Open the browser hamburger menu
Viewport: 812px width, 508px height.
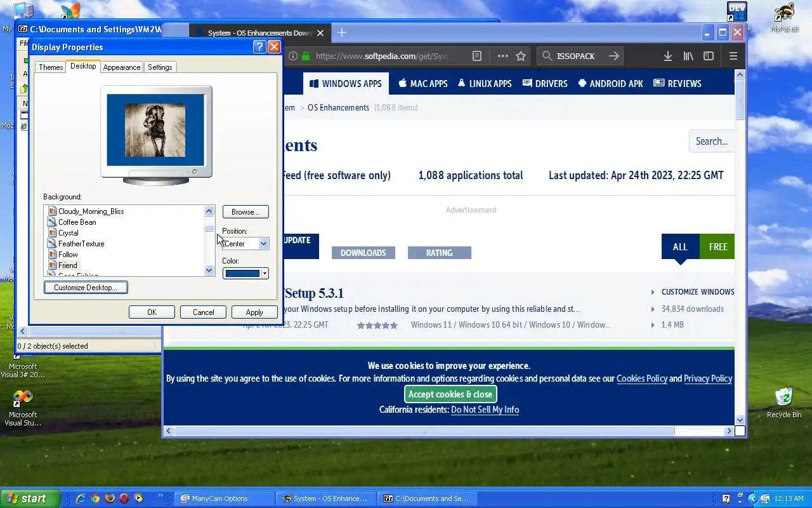(733, 56)
